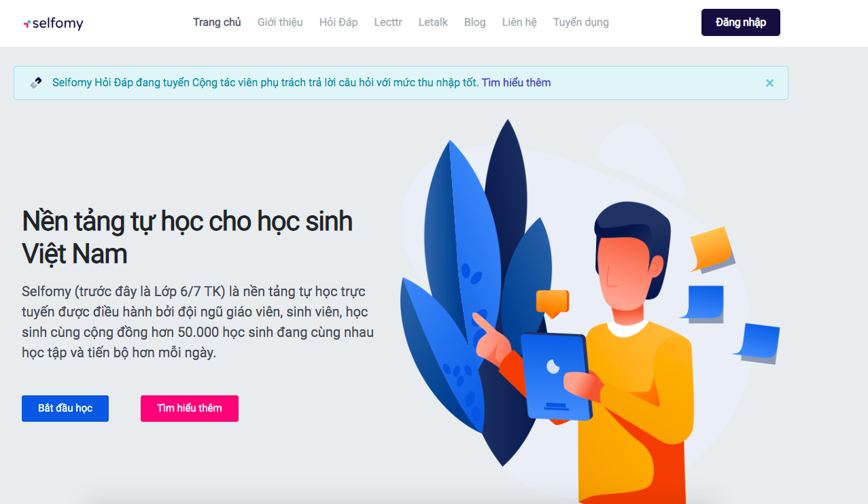868x504 pixels.
Task: Open the Liên hệ contact page
Action: [519, 22]
